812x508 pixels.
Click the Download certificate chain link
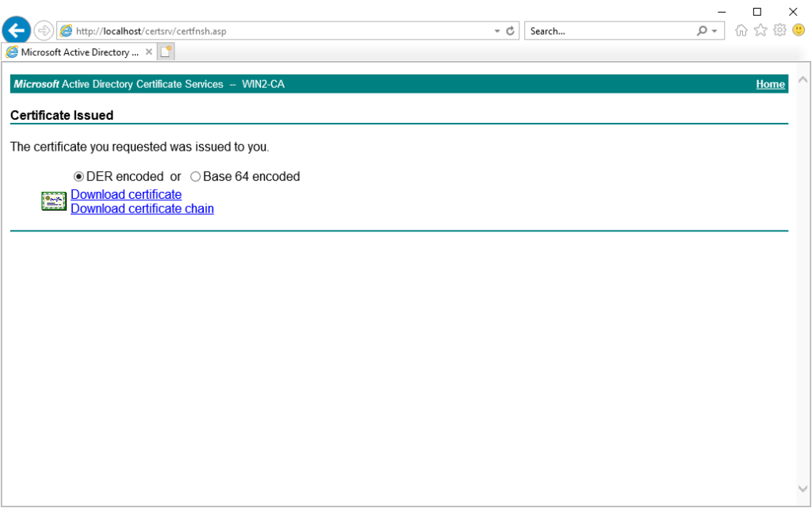142,208
